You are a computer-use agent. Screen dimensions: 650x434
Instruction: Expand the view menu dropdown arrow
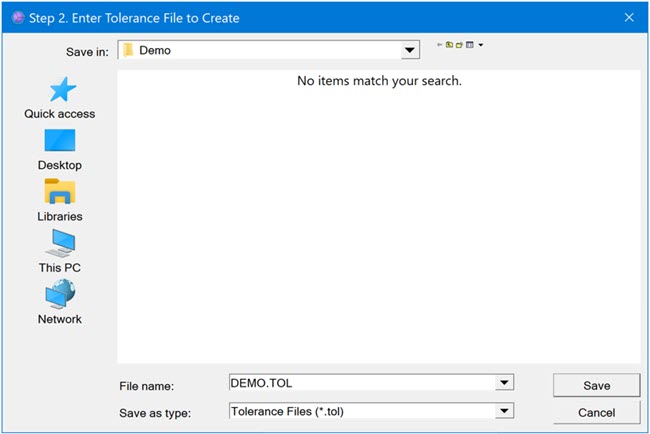pyautogui.click(x=481, y=45)
